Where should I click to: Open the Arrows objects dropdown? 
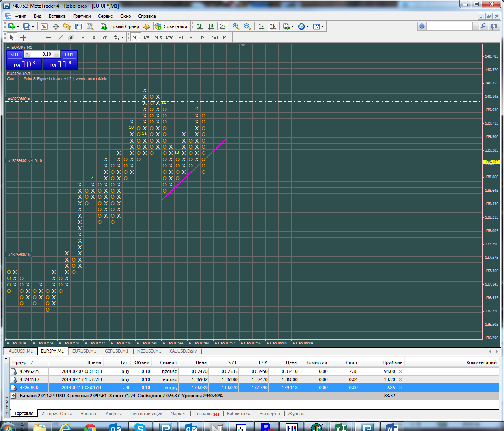pyautogui.click(x=119, y=37)
